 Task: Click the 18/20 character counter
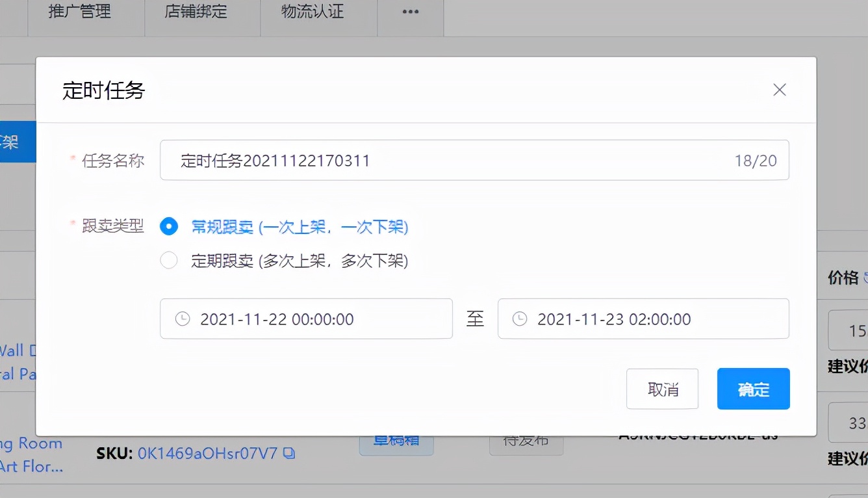click(756, 161)
